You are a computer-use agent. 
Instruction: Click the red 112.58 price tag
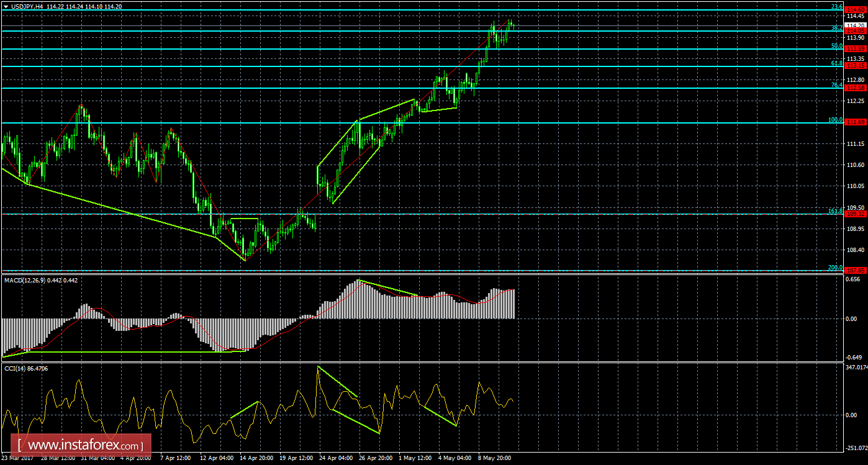[x=856, y=88]
